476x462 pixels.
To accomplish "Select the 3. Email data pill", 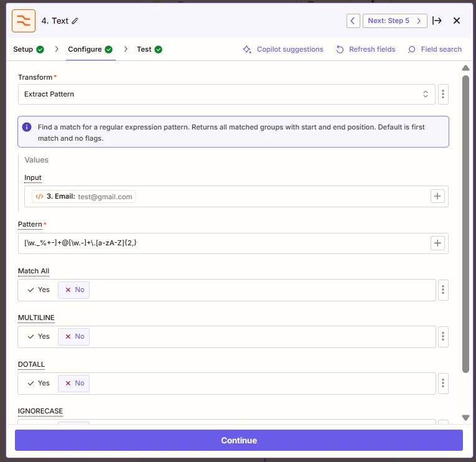I will 83,197.
